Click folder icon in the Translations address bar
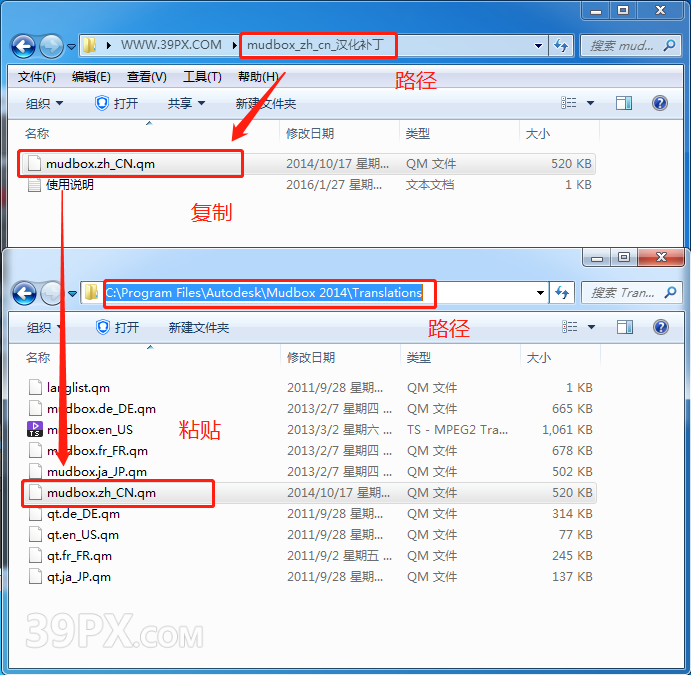Image resolution: width=691 pixels, height=675 pixels. point(91,293)
